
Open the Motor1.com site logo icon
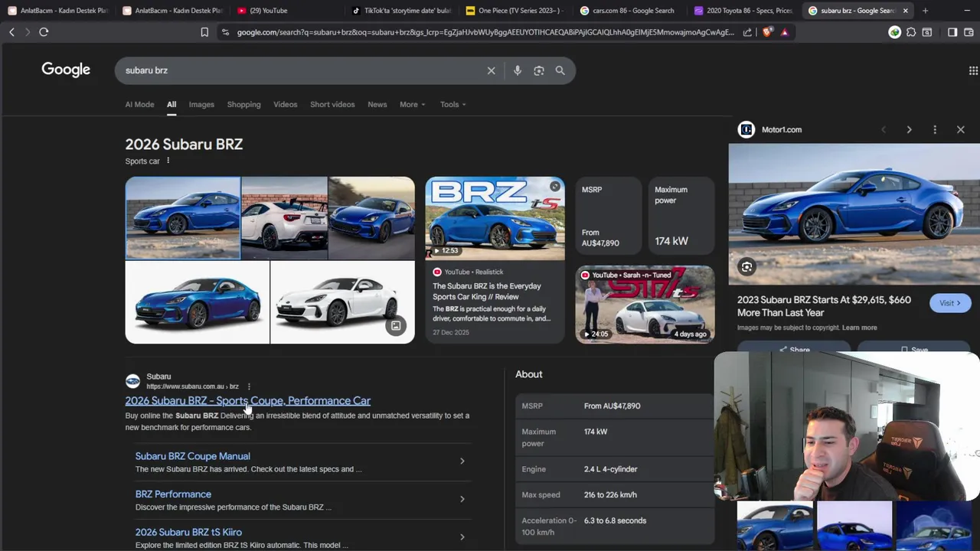746,129
